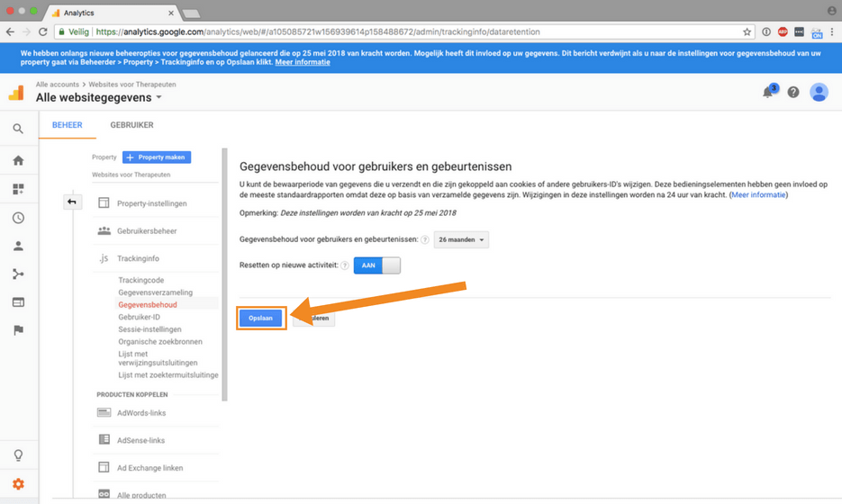The width and height of the screenshot is (842, 504).
Task: Open Trackingcode submenu item
Action: 141,280
